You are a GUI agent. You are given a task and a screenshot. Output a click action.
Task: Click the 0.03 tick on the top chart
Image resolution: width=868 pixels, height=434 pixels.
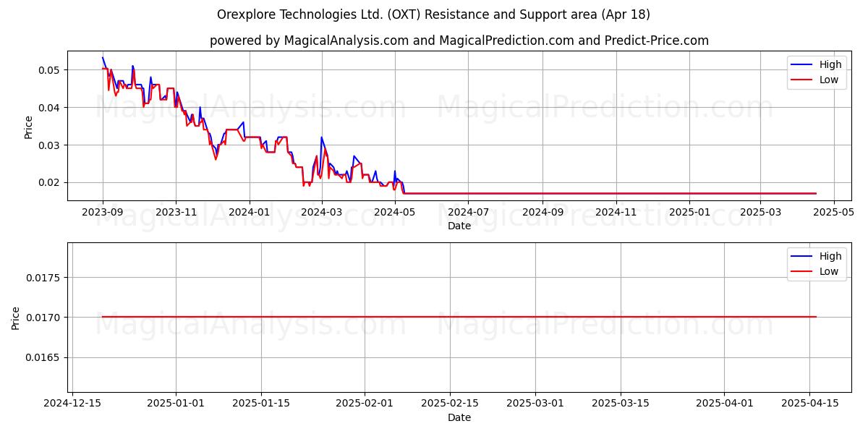[x=51, y=145]
